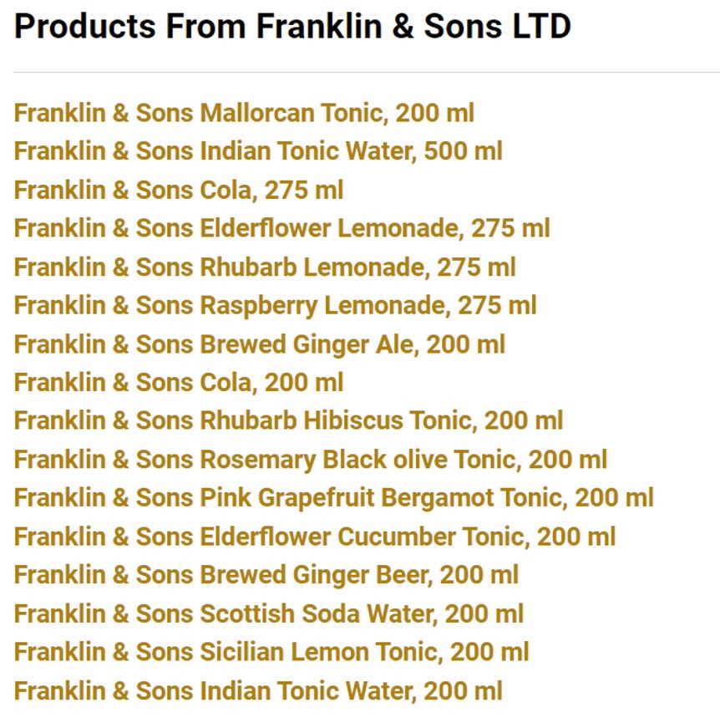Viewport: 720px width, 728px height.
Task: Click Brewed Ginger Beer, 200 ml
Action: click(266, 575)
